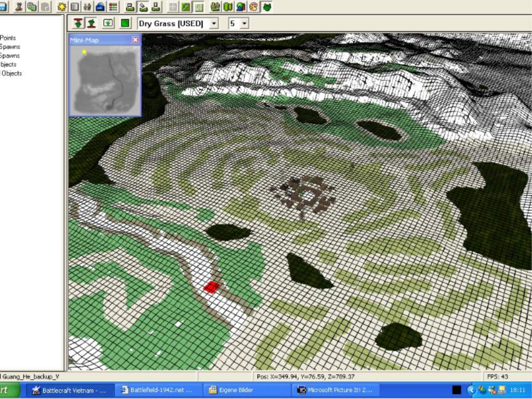Click the green textured terrain view icon
Screen dimensions: 532x399
[x=185, y=6]
